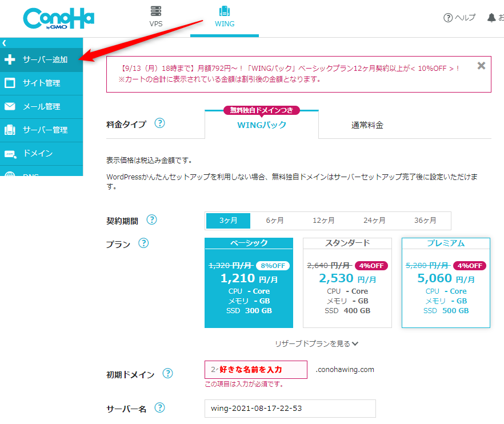The height and width of the screenshot is (424, 504).
Task: Choose the 12ヶ月 contract period
Action: click(x=323, y=221)
